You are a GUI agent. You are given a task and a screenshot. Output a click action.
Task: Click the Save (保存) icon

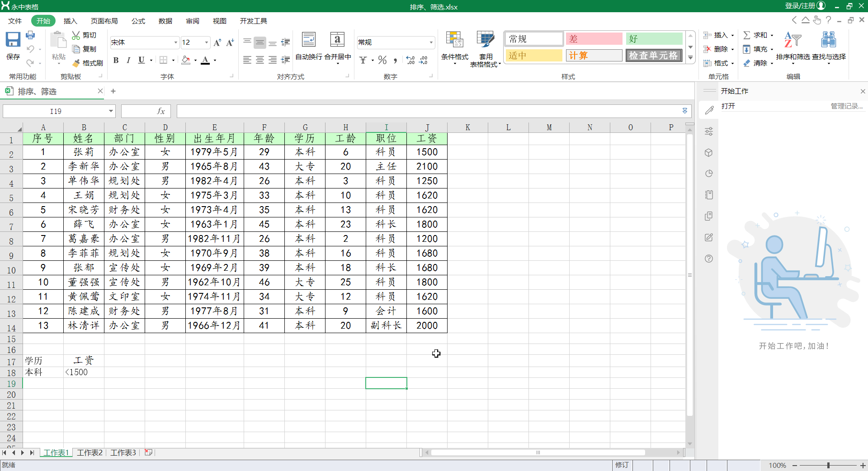13,41
